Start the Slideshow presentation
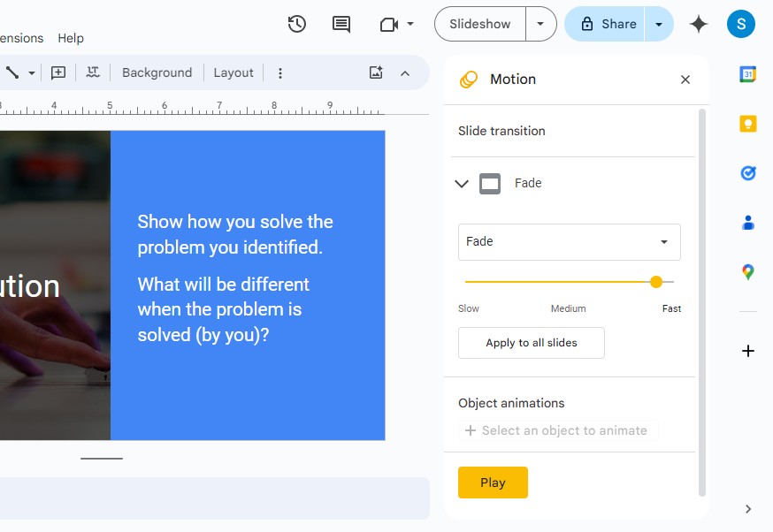 [479, 24]
